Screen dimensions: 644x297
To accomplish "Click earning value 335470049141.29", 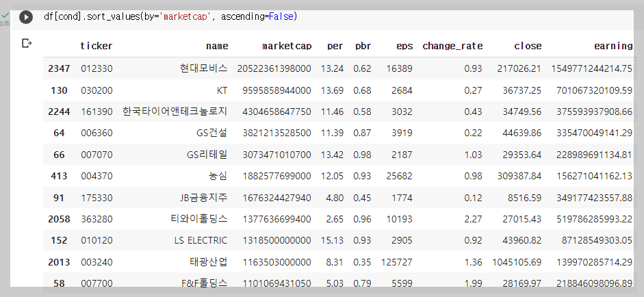I will 594,133.
